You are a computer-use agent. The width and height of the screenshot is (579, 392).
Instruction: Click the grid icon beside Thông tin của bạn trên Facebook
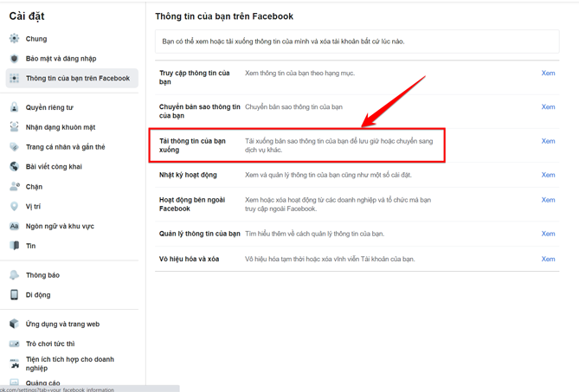coord(14,78)
